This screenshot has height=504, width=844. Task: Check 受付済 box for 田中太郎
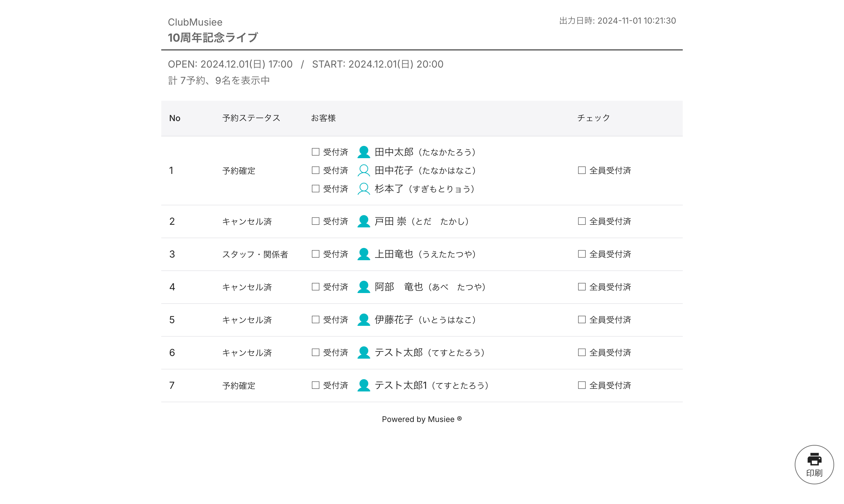click(316, 152)
